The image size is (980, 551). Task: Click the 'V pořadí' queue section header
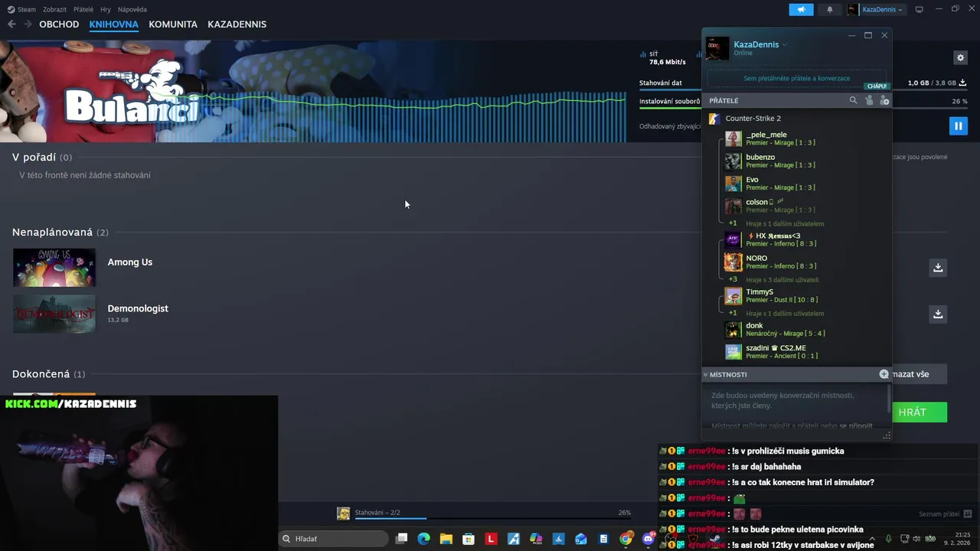(x=42, y=157)
